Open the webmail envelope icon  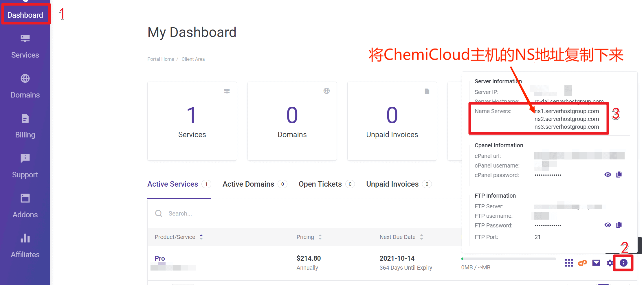596,263
